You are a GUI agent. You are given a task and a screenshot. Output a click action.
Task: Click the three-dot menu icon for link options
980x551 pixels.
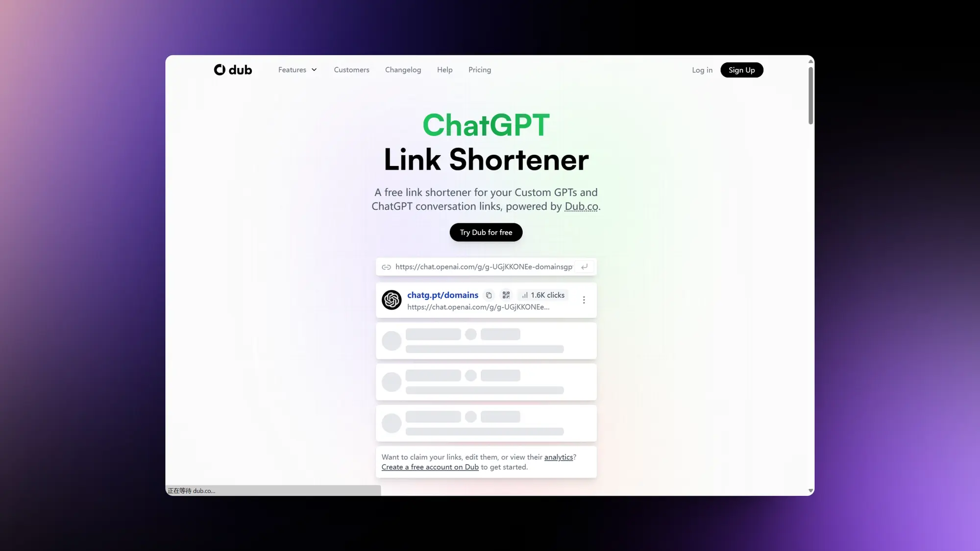point(584,300)
